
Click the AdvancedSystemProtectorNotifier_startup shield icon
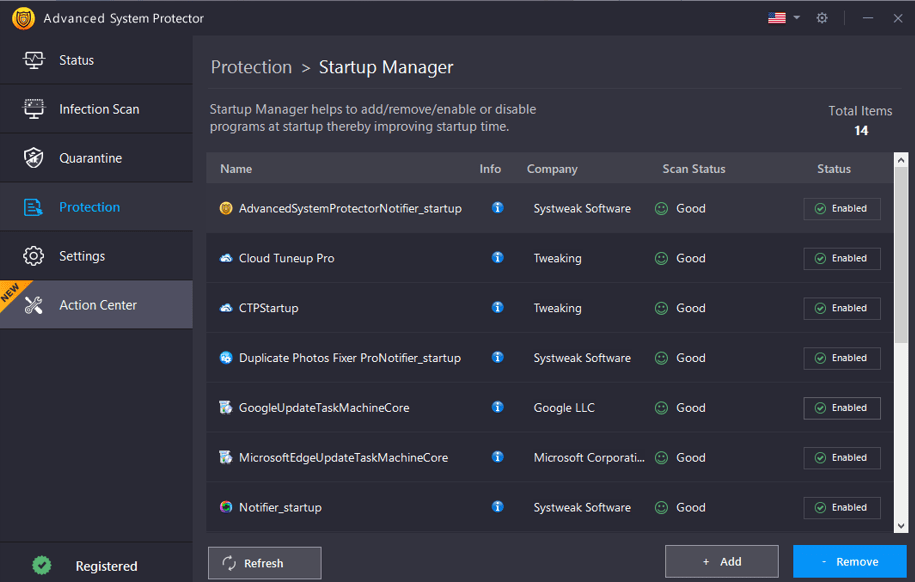pyautogui.click(x=226, y=208)
